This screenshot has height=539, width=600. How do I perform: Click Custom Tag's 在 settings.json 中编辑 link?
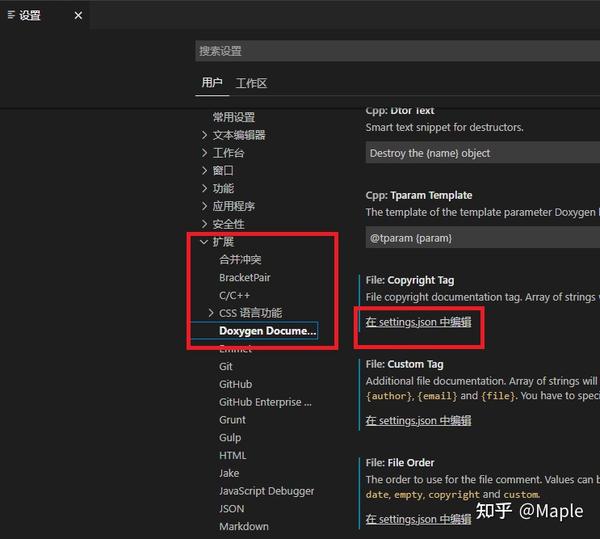click(x=418, y=420)
